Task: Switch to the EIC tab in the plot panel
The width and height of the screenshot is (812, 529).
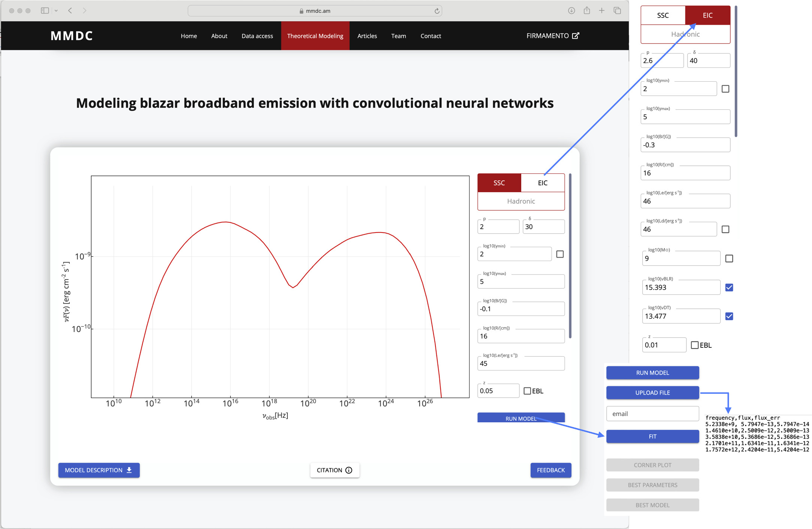Action: click(x=542, y=183)
